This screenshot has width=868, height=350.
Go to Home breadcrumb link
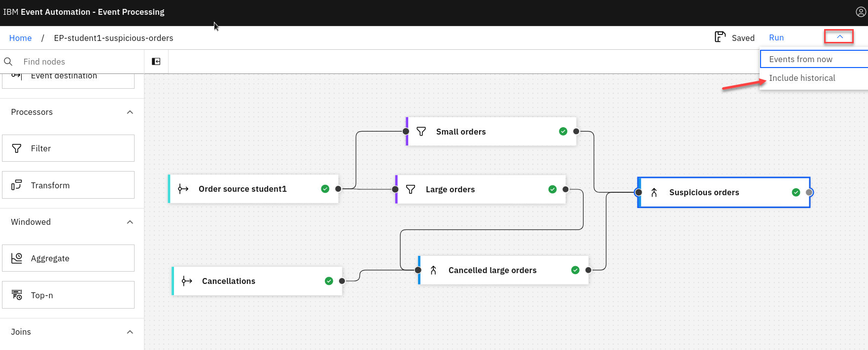point(20,38)
